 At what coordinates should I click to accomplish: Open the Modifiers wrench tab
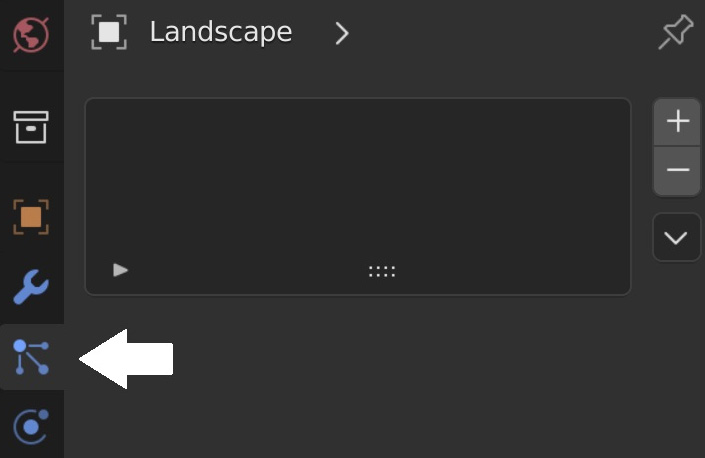pyautogui.click(x=31, y=287)
